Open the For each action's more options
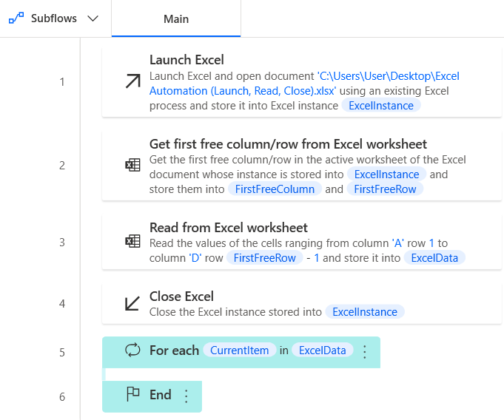Viewport: 504px width, 420px height. point(364,352)
